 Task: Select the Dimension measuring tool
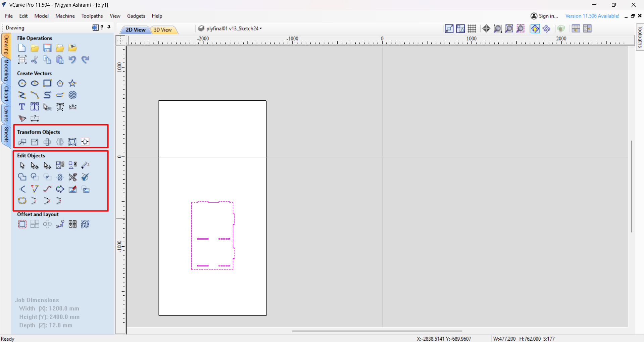[x=35, y=118]
